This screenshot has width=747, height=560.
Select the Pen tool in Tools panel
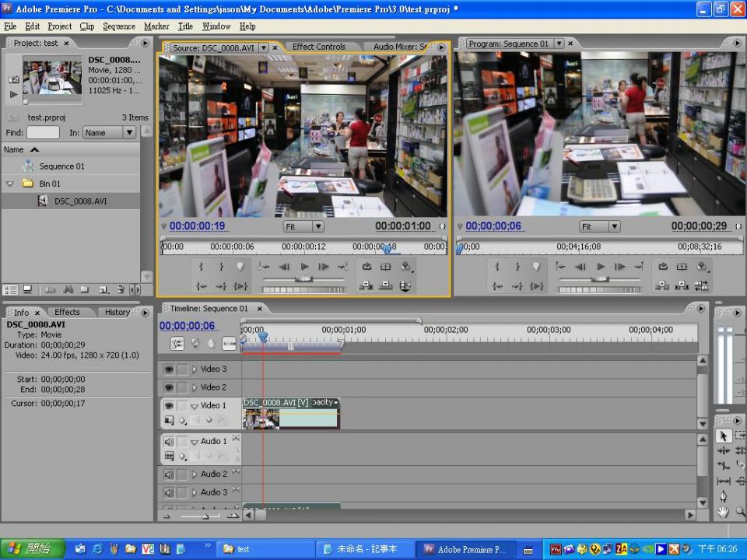(x=723, y=496)
